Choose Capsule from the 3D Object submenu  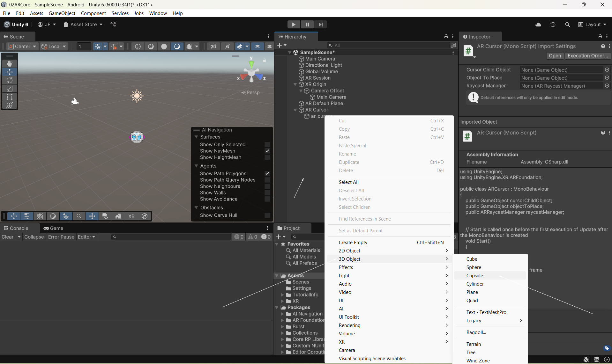click(x=474, y=276)
